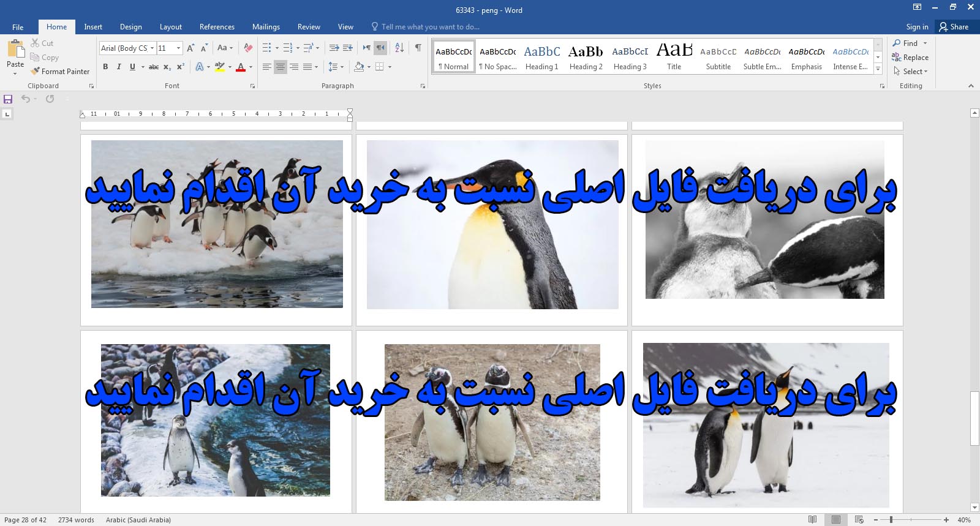Image resolution: width=980 pixels, height=526 pixels.
Task: Toggle Bold formatting
Action: pyautogui.click(x=105, y=67)
